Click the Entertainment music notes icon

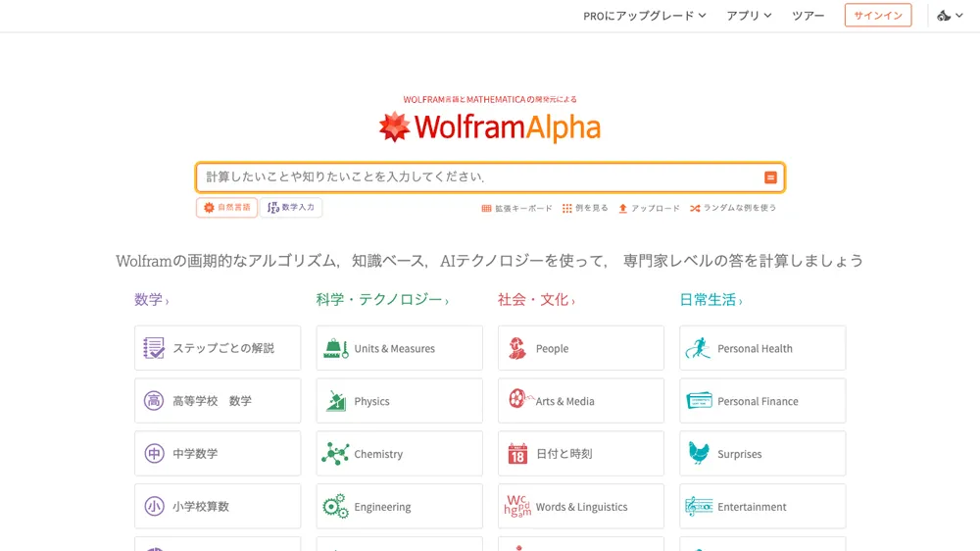coord(699,506)
